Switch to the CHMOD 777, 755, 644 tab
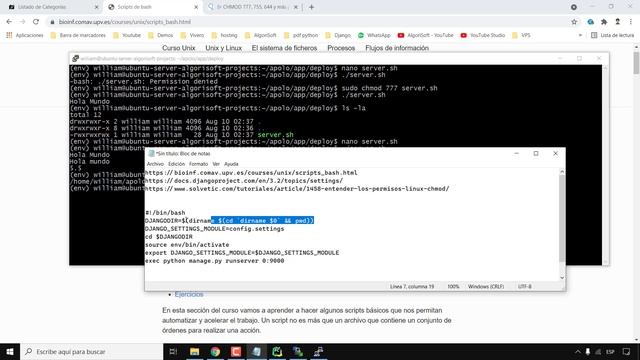 click(x=252, y=7)
